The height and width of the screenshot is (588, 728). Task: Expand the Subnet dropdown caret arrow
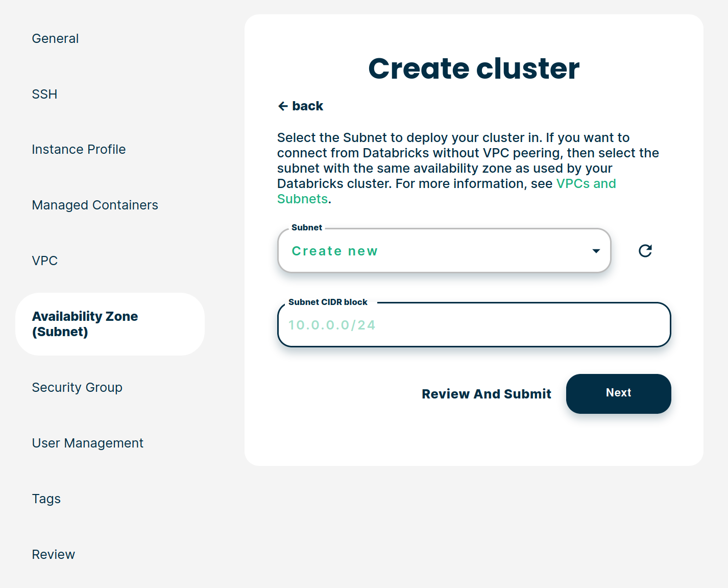(x=596, y=251)
